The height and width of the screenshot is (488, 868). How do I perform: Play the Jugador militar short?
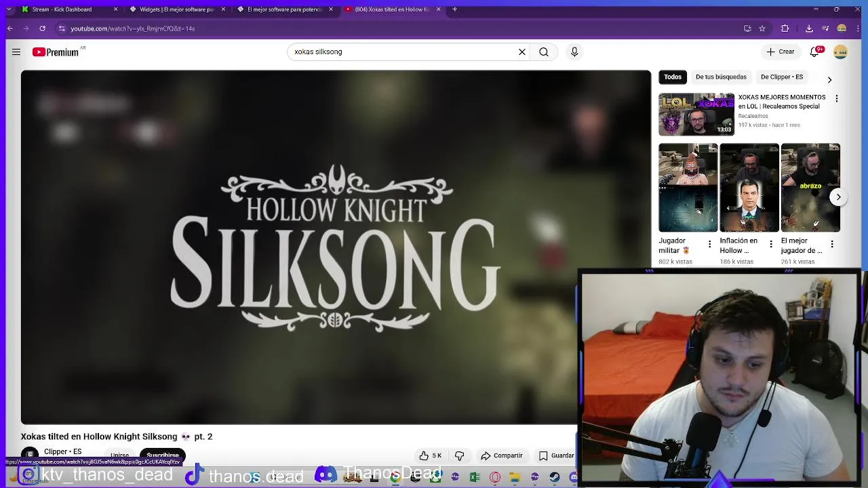click(688, 188)
